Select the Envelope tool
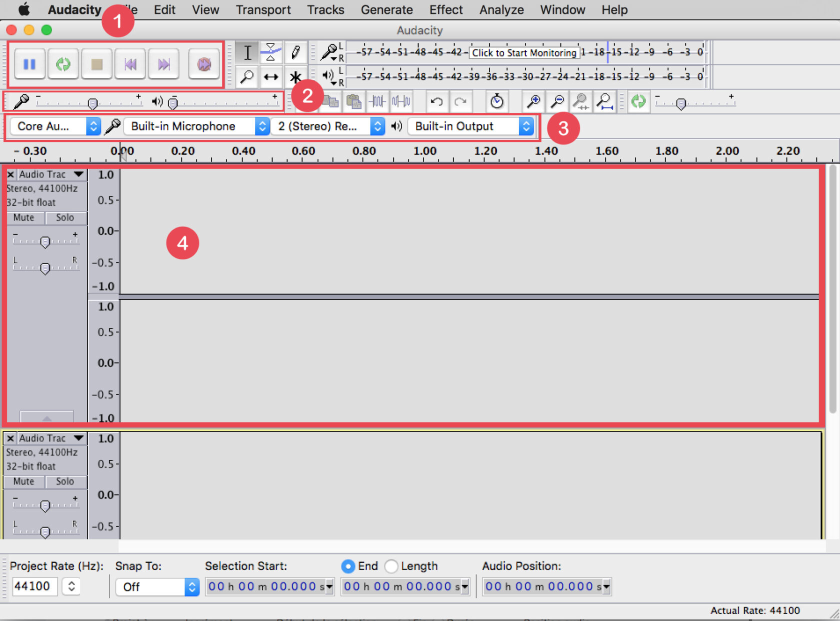This screenshot has width=840, height=621. (x=271, y=52)
